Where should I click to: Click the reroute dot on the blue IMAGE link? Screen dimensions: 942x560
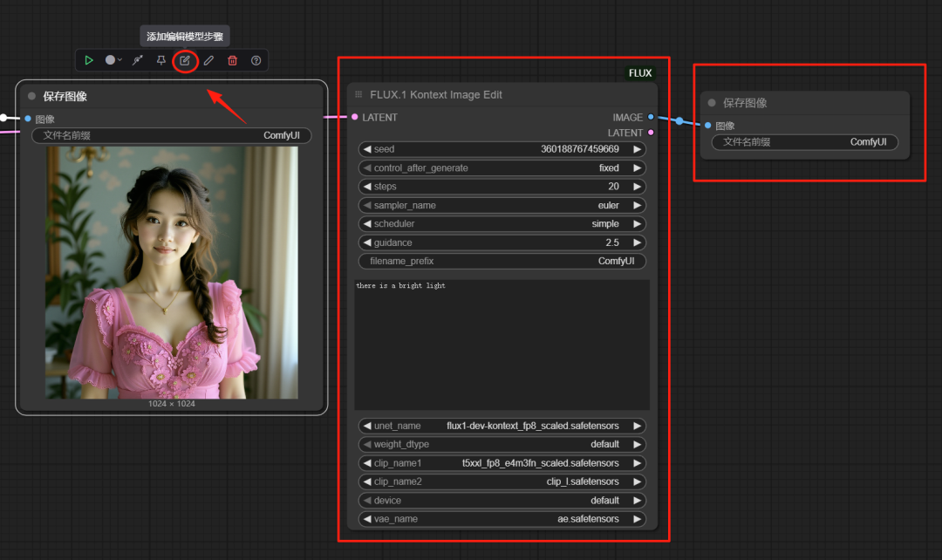(679, 120)
